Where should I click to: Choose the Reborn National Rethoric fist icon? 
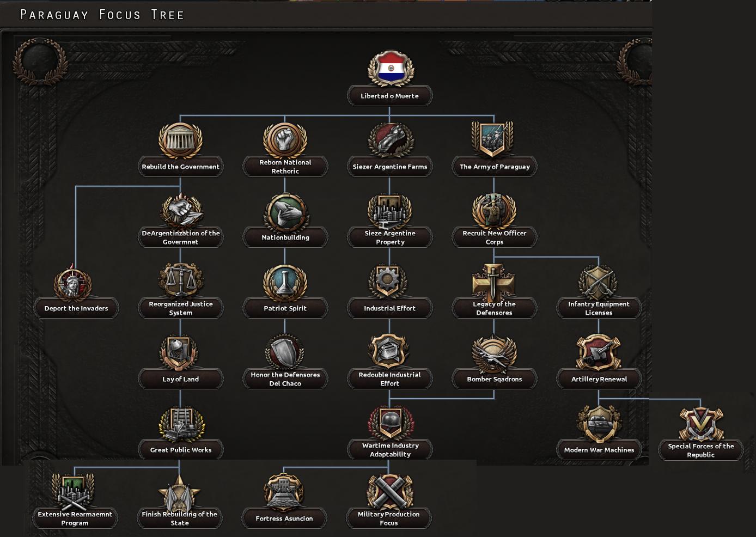pyautogui.click(x=285, y=139)
